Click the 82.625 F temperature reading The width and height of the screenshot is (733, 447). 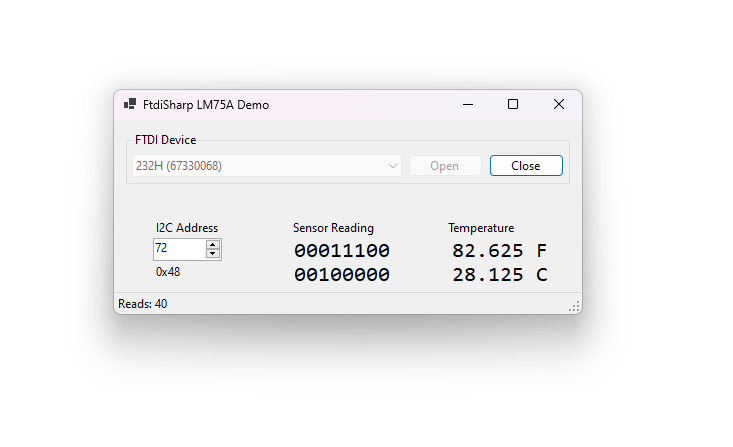click(x=499, y=251)
